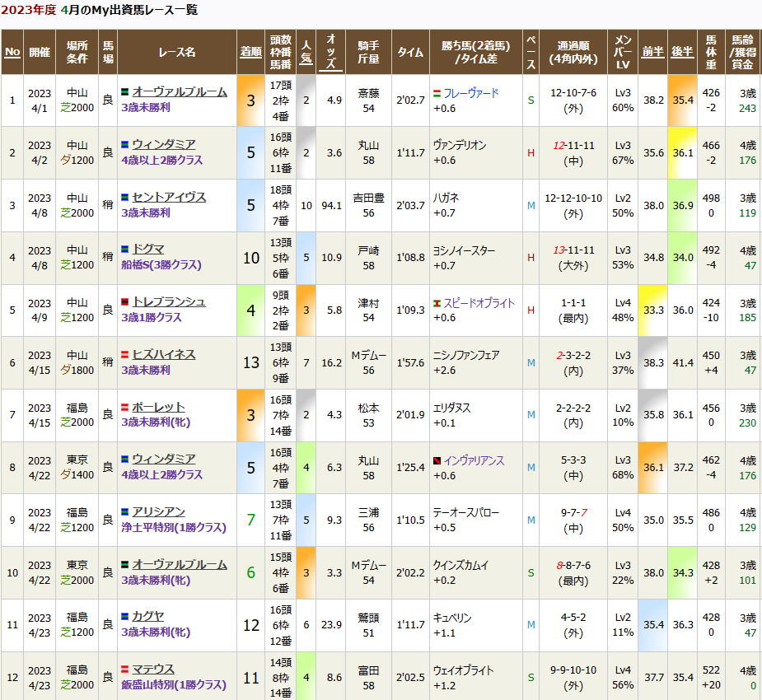
Task: Click the silk icon beside セントアイヴス
Action: coord(124,198)
